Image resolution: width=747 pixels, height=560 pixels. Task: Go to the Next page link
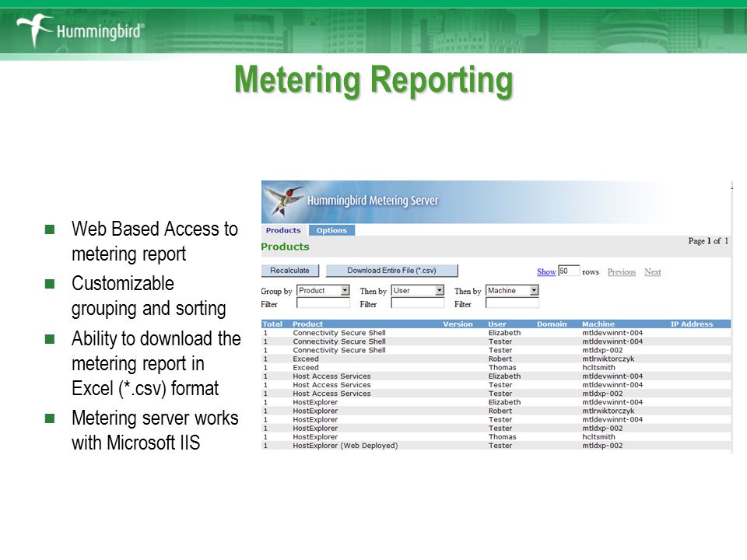(x=652, y=271)
